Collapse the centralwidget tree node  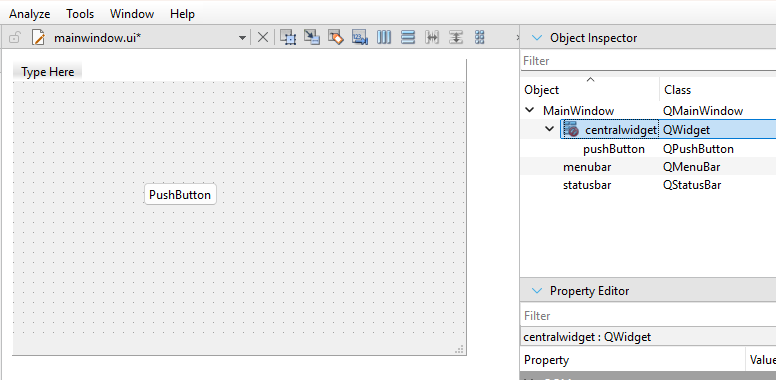549,129
